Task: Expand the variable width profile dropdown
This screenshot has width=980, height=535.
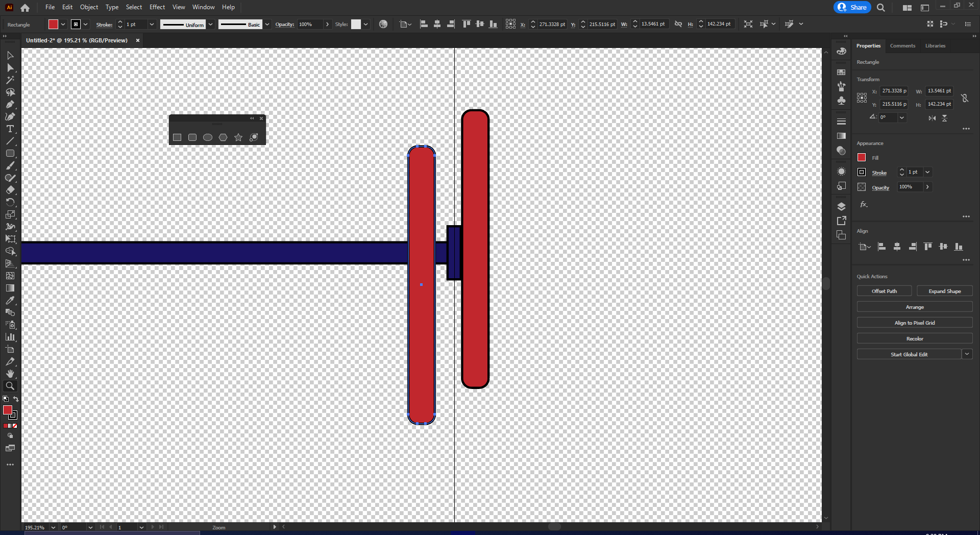Action: pyautogui.click(x=210, y=24)
